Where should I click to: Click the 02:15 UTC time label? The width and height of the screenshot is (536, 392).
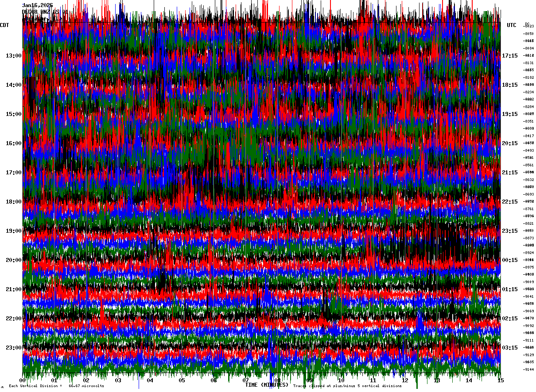click(x=510, y=319)
